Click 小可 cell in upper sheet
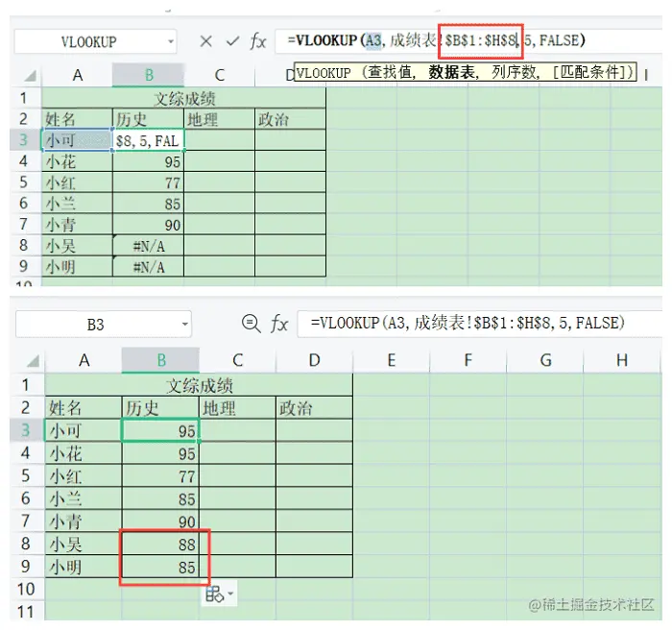 [x=77, y=140]
